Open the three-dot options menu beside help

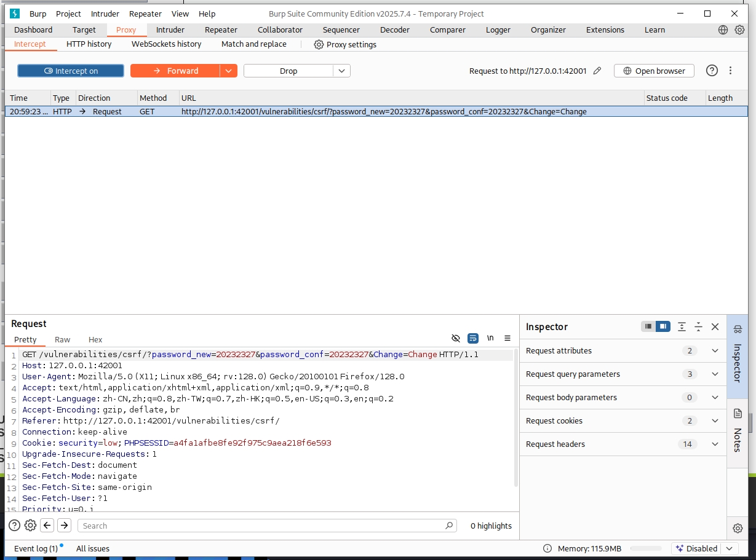(730, 71)
